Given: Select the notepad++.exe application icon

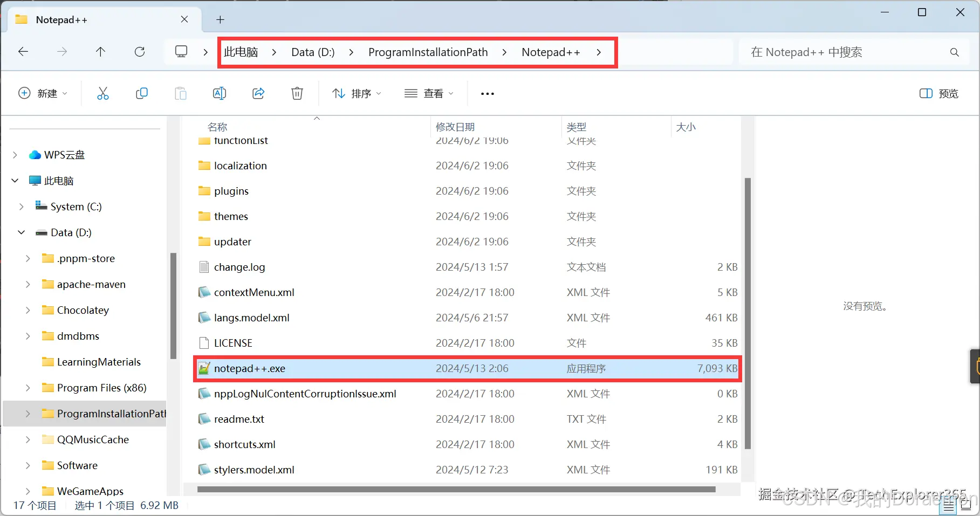Looking at the screenshot, I should pyautogui.click(x=204, y=369).
